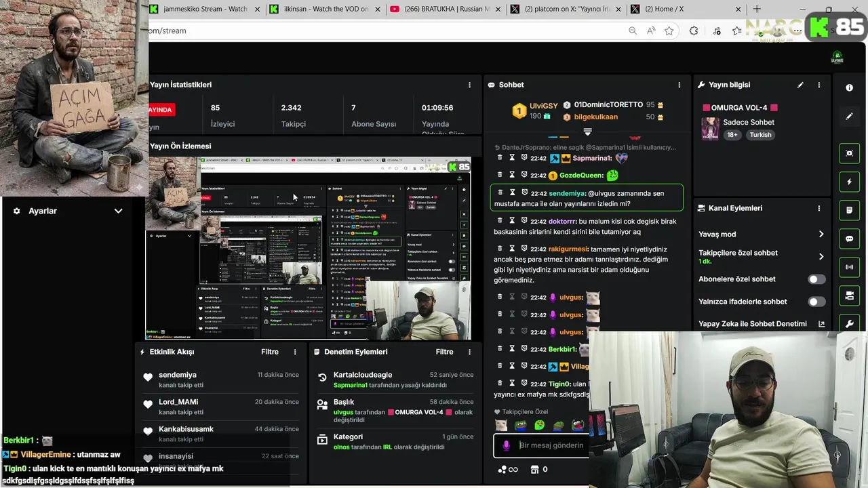This screenshot has height=488, width=868.
Task: Open the gift shop icon below chat
Action: click(x=534, y=469)
